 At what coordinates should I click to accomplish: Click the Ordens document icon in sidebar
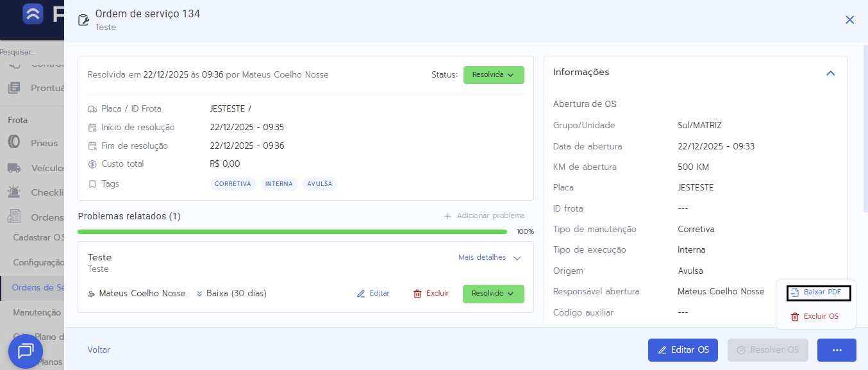14,217
